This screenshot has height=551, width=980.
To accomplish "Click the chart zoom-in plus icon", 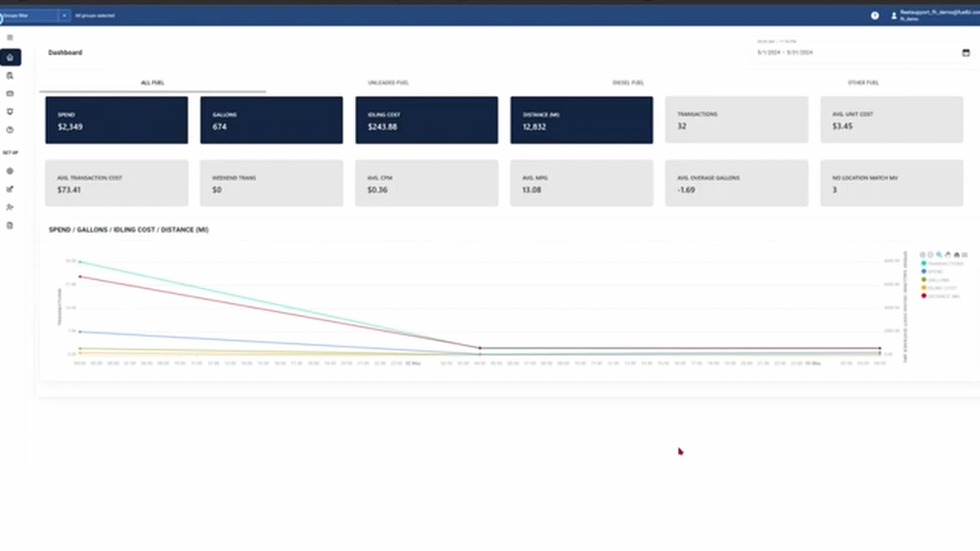I will [x=922, y=255].
